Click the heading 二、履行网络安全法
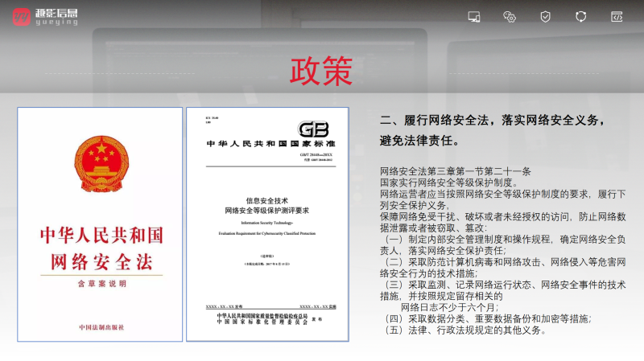Screen dimensions: 644x361 (x=493, y=120)
